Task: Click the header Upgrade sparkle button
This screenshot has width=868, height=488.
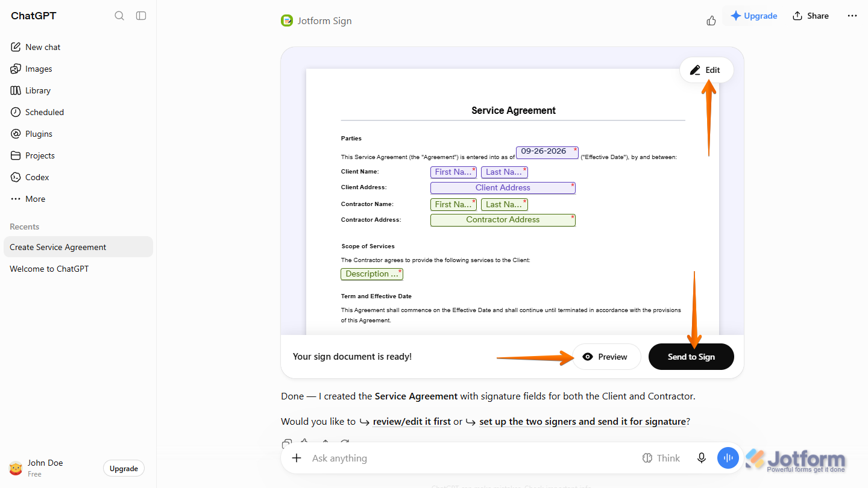Action: (754, 16)
